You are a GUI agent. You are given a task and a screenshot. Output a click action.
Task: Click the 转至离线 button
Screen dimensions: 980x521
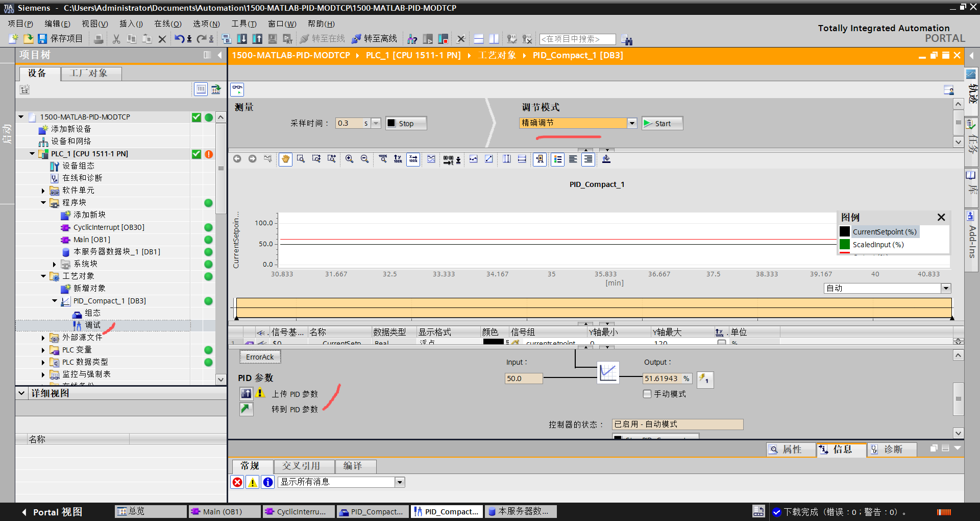[374, 39]
